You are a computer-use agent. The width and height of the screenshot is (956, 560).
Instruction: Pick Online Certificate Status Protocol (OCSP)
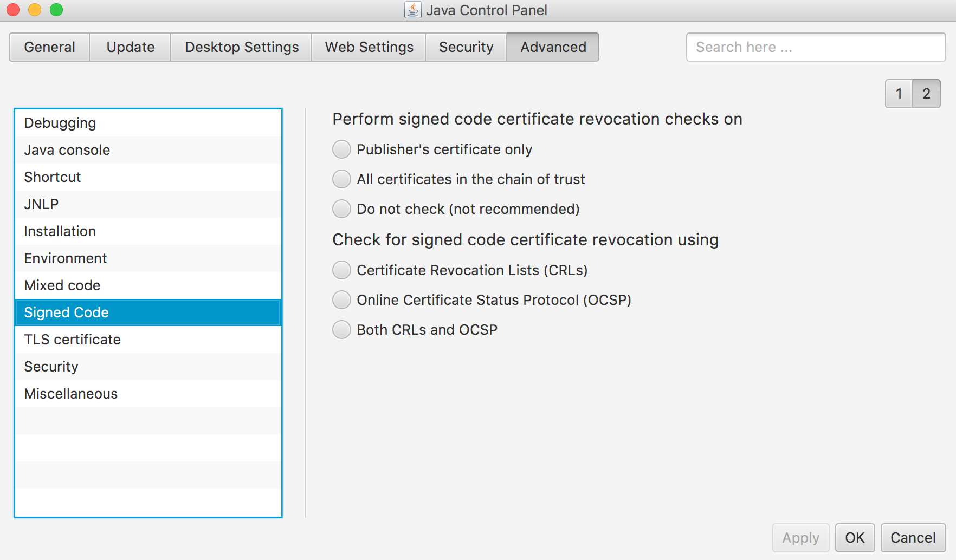point(341,300)
